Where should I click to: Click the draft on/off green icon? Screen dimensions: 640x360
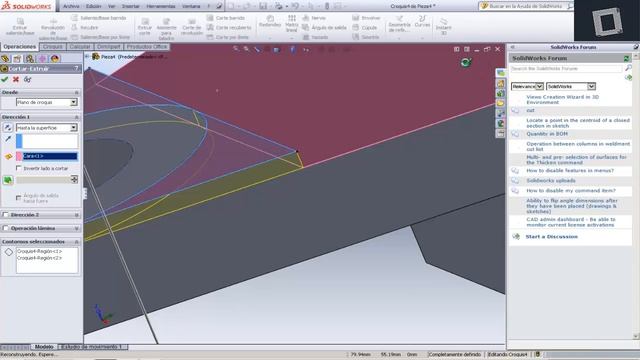pos(8,180)
